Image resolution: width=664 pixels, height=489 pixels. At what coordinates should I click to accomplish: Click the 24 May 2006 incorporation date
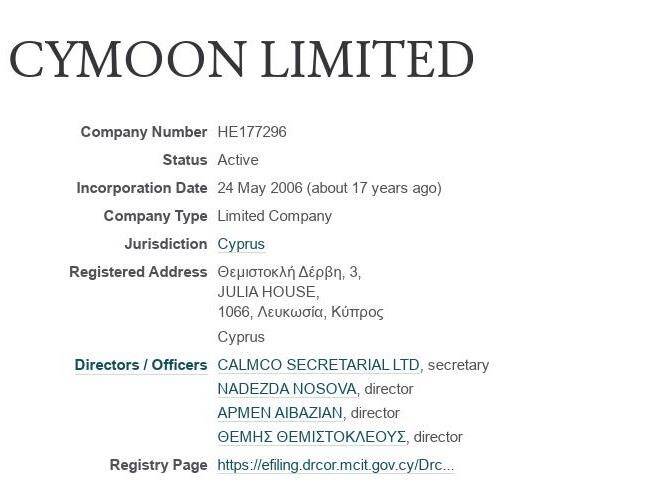coord(260,188)
